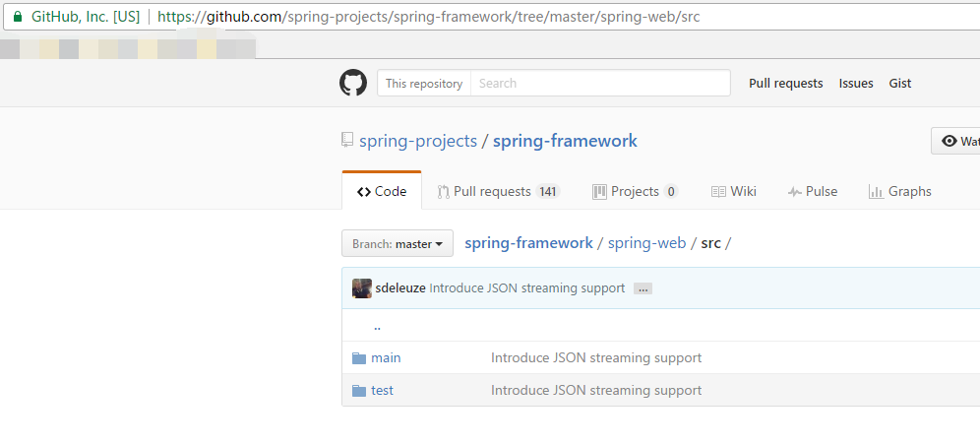Image resolution: width=980 pixels, height=445 pixels.
Task: Open the spring-projects organization link
Action: tap(418, 141)
